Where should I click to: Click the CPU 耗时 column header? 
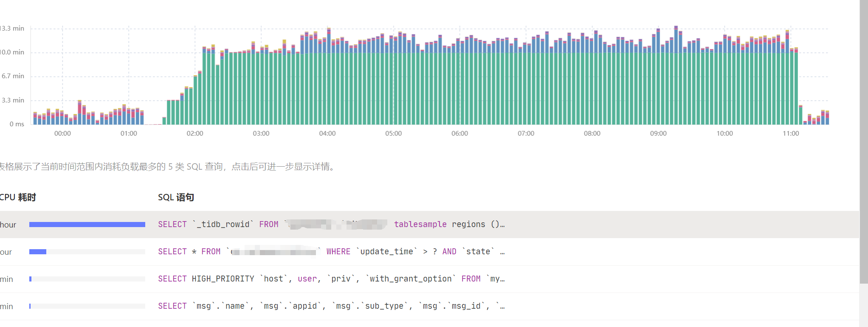coord(18,197)
